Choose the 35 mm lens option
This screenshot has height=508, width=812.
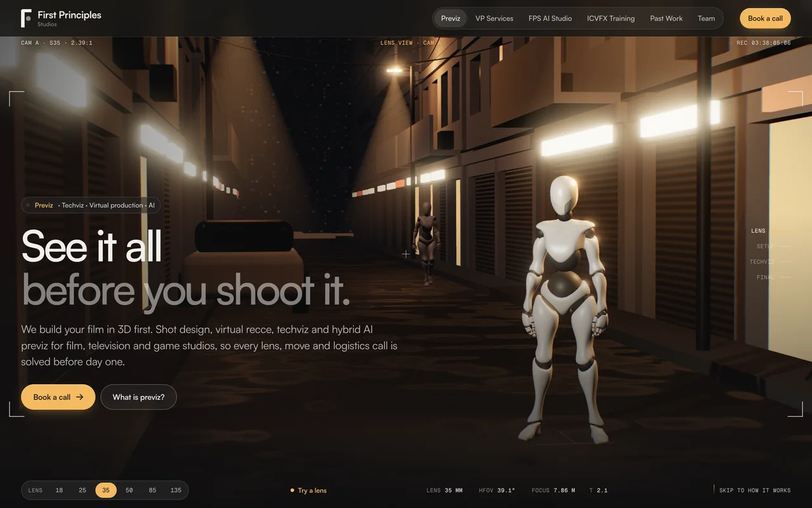pos(106,490)
